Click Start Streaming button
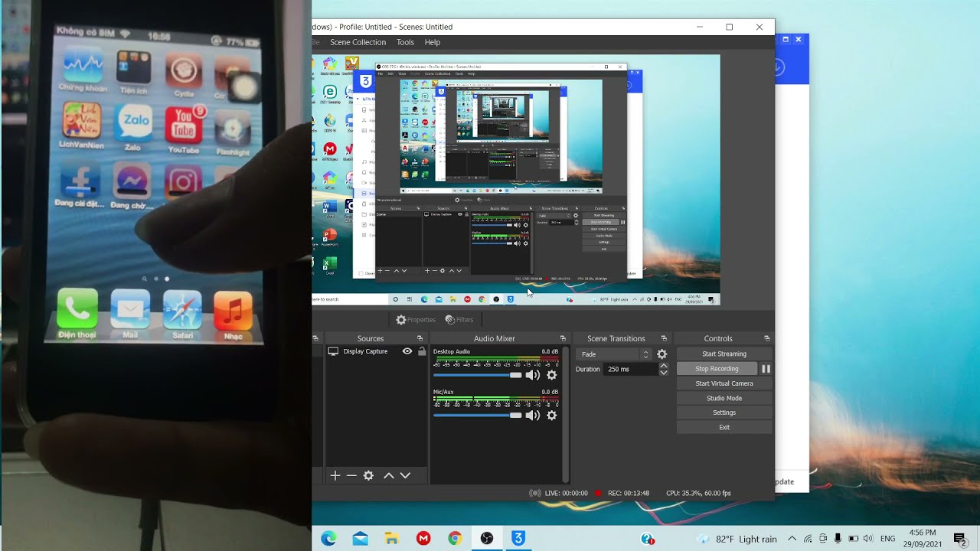 coord(724,354)
